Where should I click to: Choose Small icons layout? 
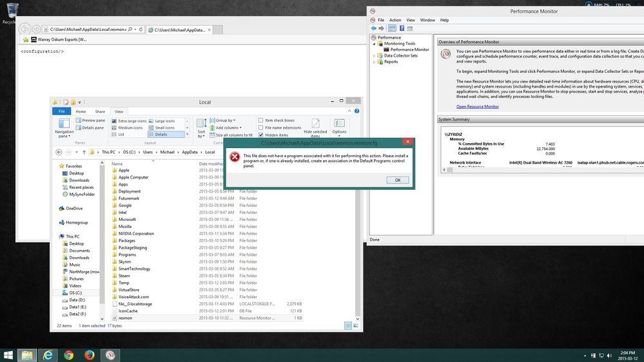click(161, 128)
